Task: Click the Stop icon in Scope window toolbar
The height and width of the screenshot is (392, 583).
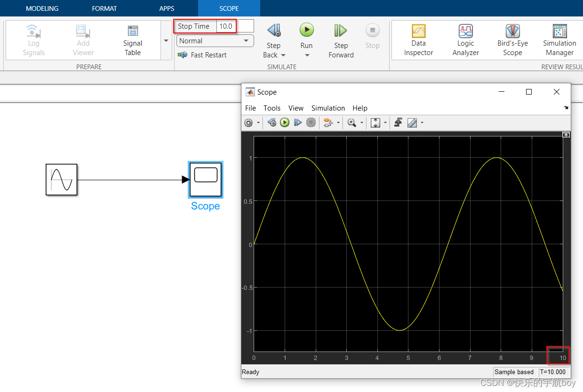Action: point(311,123)
